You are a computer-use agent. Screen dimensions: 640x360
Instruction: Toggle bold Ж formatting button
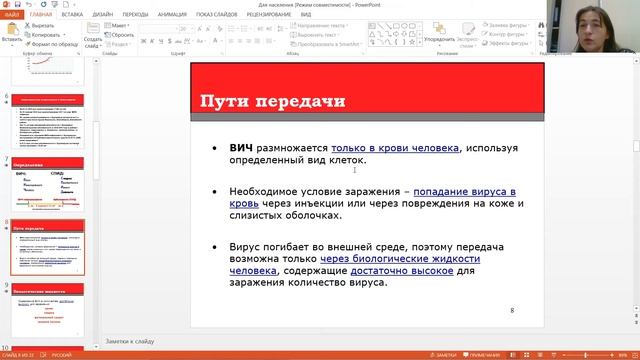(143, 41)
